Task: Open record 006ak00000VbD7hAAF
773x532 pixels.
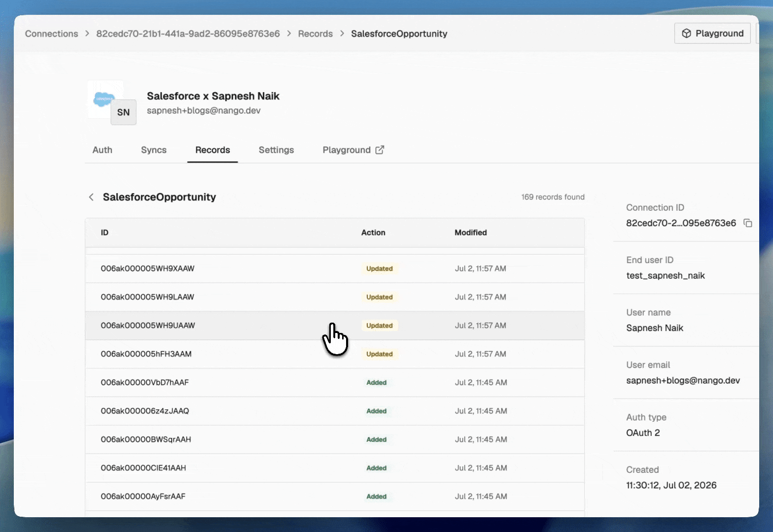Action: (x=335, y=383)
